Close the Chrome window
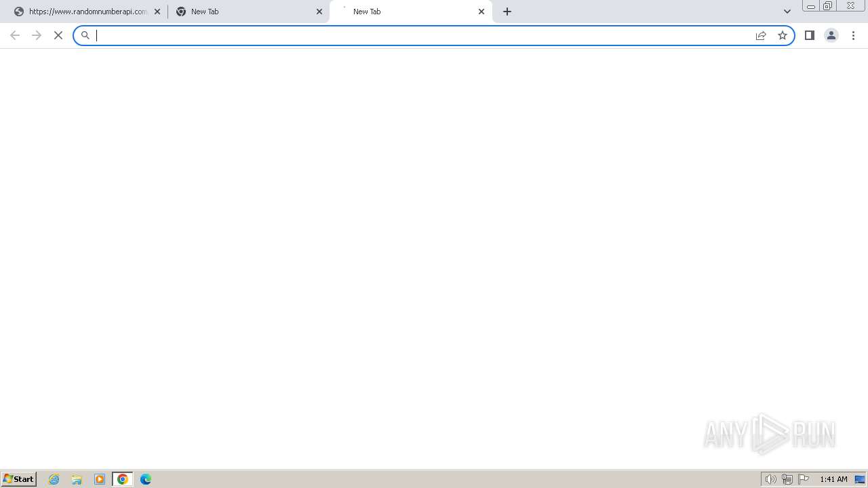 coord(850,6)
